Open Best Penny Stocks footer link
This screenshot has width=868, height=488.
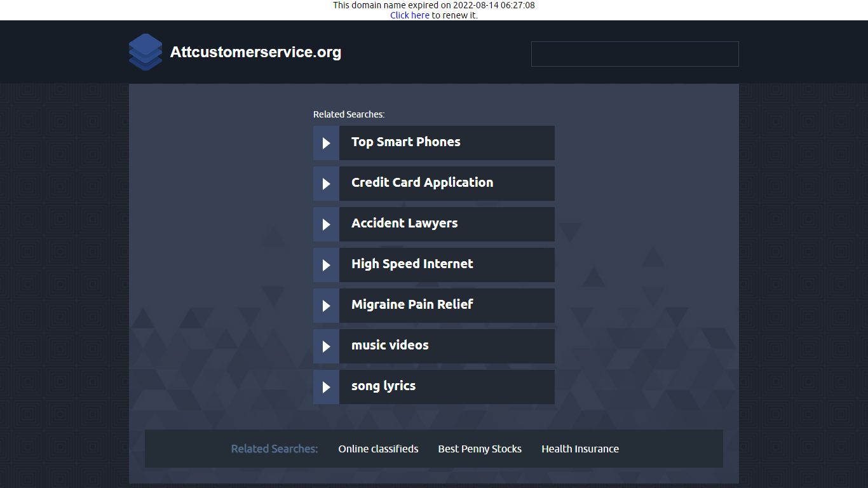tap(480, 449)
